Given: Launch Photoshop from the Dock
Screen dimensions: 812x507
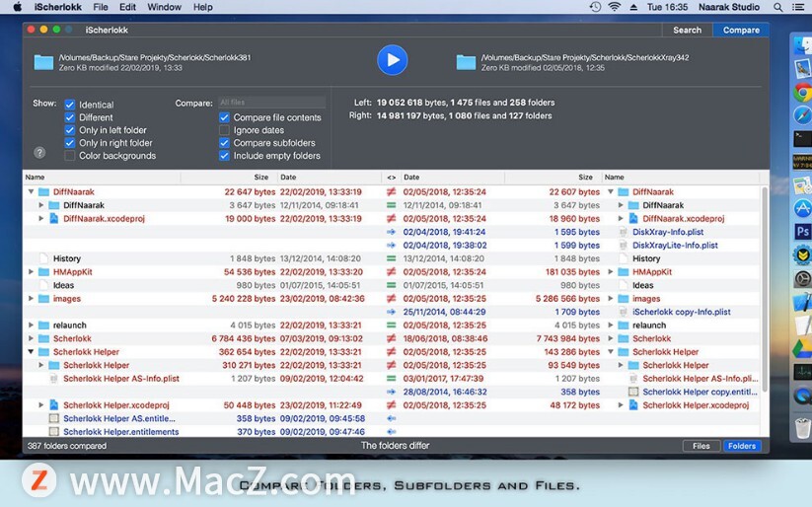Looking at the screenshot, I should pos(802,232).
